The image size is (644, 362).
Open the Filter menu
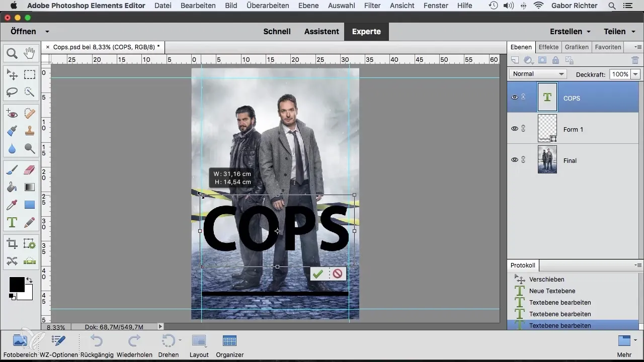(372, 6)
